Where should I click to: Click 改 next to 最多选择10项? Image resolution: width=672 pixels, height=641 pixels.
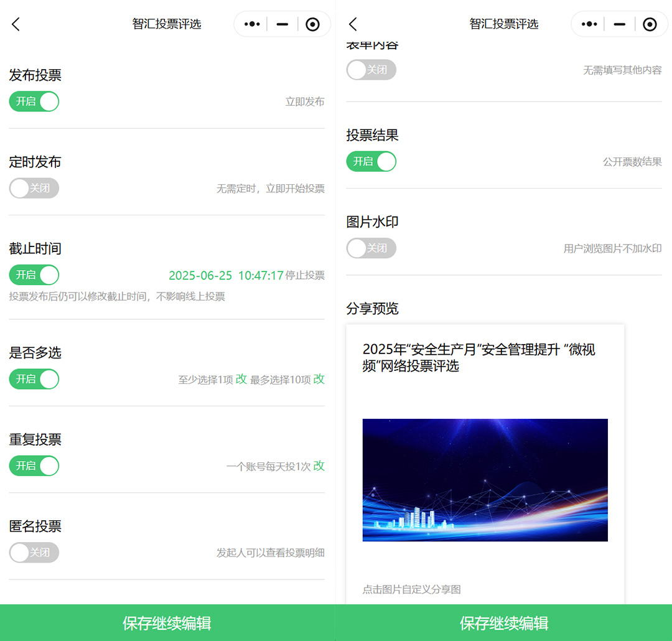(x=319, y=379)
